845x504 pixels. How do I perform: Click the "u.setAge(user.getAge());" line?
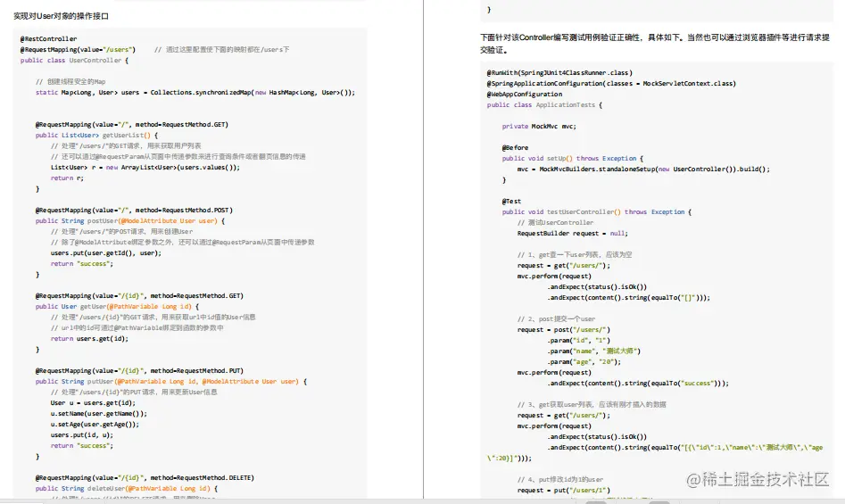[x=95, y=425]
